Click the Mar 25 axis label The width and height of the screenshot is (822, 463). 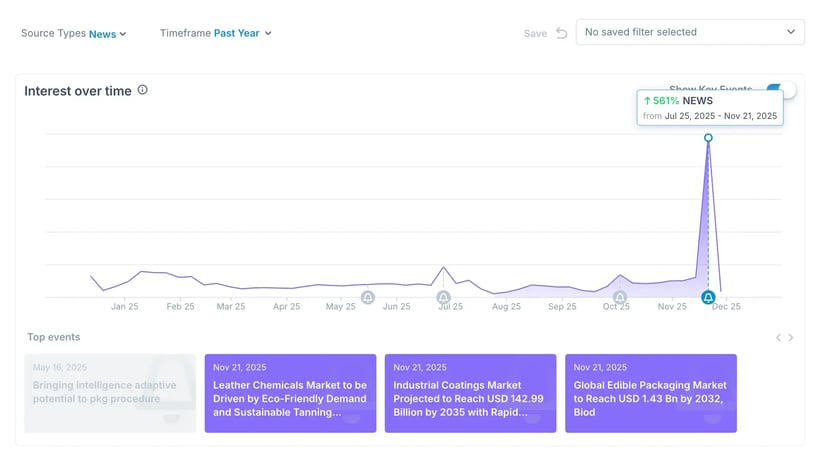click(x=231, y=307)
